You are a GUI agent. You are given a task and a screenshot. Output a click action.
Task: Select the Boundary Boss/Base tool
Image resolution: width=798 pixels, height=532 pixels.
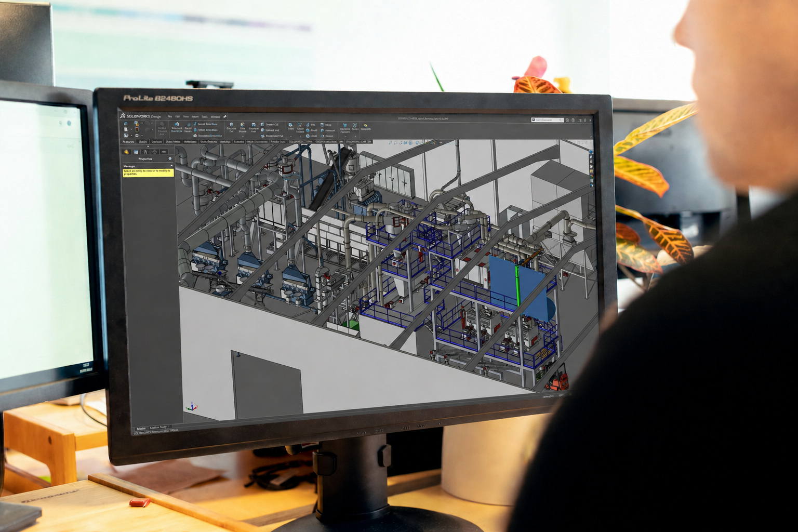click(208, 136)
